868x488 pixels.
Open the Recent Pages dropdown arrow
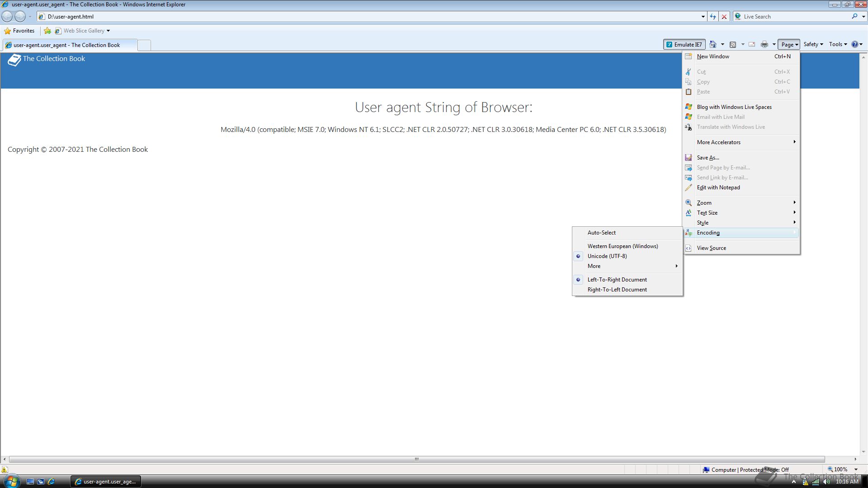pos(30,17)
